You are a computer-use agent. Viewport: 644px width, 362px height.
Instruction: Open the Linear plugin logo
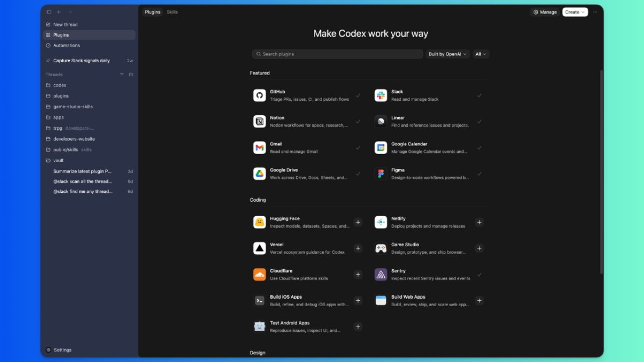pyautogui.click(x=381, y=121)
